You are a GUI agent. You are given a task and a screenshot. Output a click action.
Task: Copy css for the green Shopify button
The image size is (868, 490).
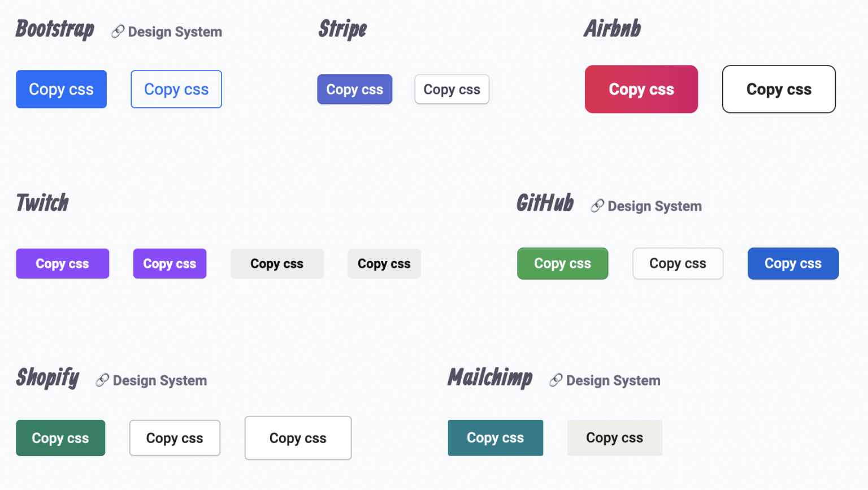click(x=60, y=437)
